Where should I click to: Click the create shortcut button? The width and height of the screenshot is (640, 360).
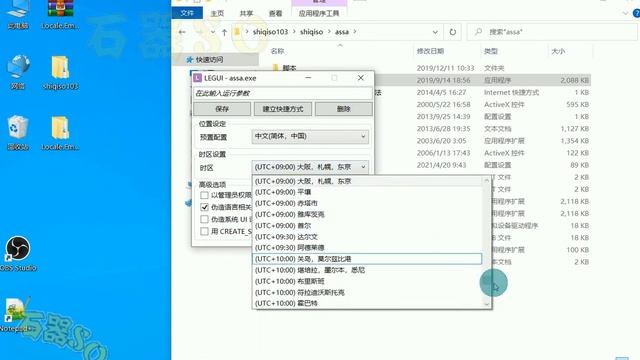[x=283, y=109]
